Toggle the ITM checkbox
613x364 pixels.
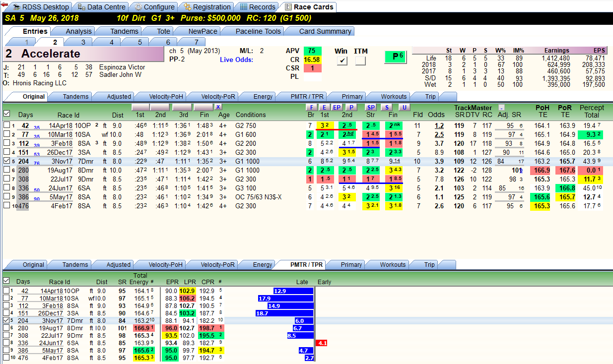360,61
